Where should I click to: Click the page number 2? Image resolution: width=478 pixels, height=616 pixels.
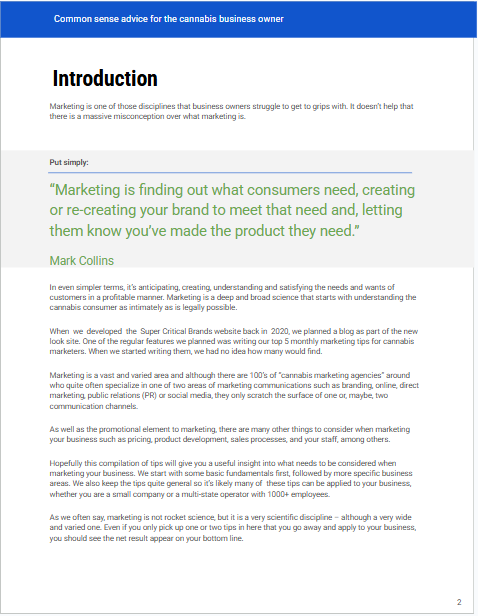(x=459, y=602)
